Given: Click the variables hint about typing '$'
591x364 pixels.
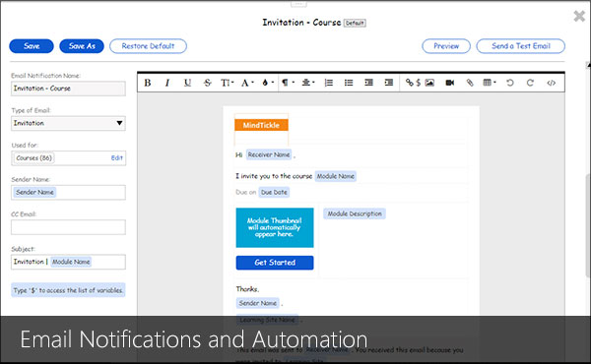Looking at the screenshot, I should [68, 290].
